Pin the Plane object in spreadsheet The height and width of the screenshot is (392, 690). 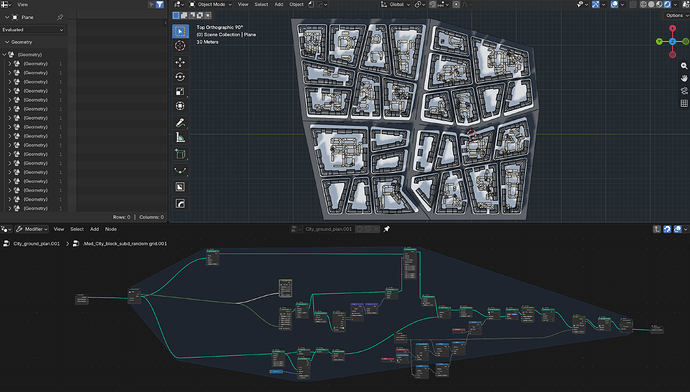pos(60,17)
